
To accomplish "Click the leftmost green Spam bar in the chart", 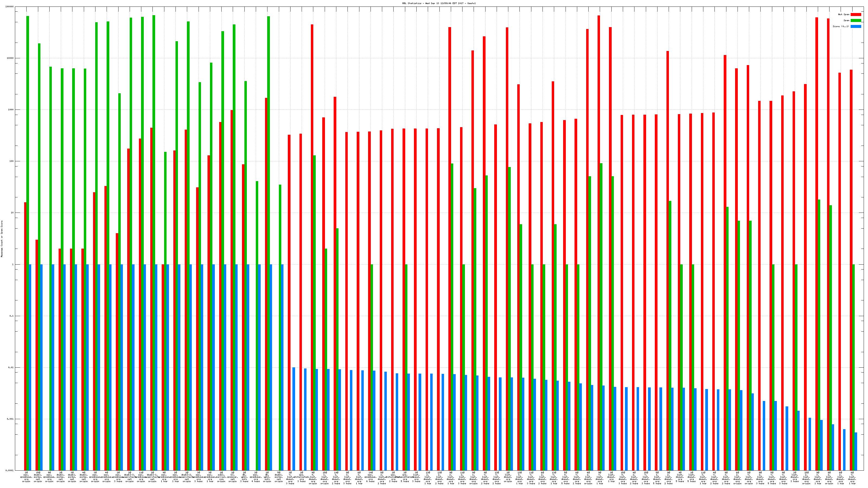I will tap(28, 236).
